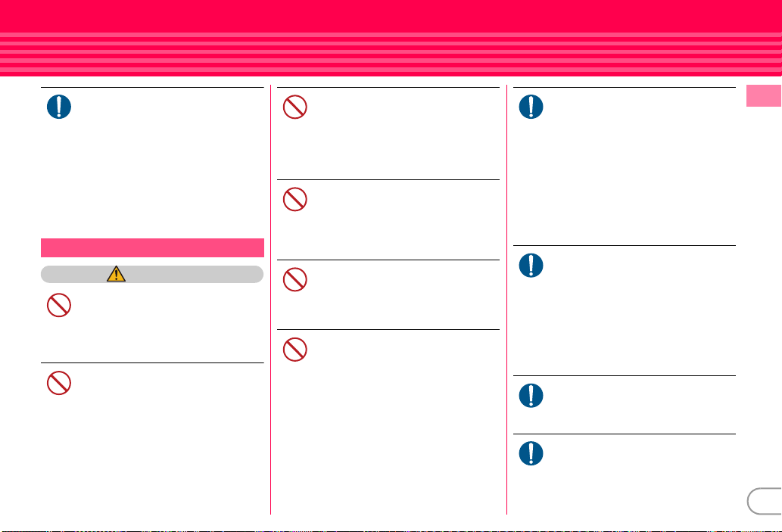This screenshot has height=532, width=782.
Task: Select the bottom prohibition icon in the left column
Action: (x=59, y=383)
